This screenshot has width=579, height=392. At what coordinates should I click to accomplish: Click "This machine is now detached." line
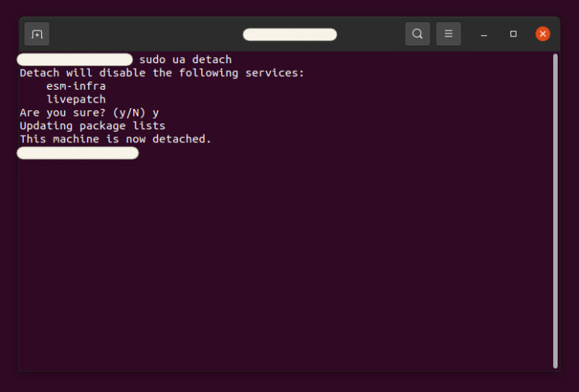pos(115,139)
